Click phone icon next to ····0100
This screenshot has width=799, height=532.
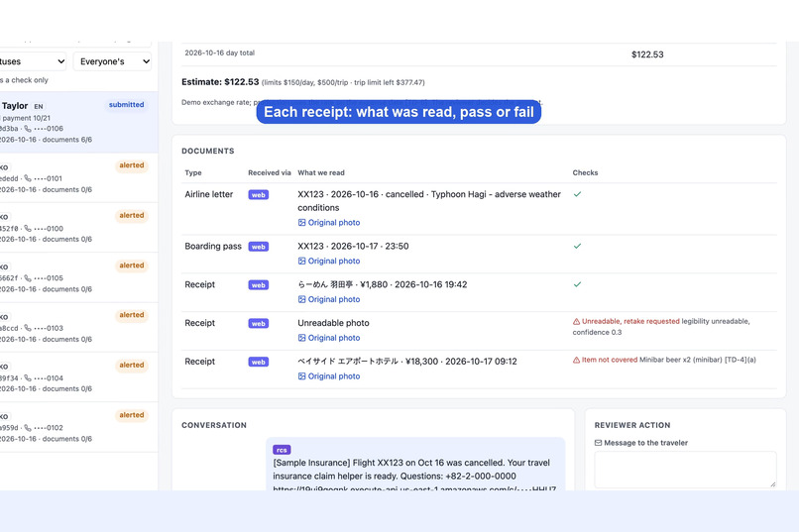(x=28, y=229)
